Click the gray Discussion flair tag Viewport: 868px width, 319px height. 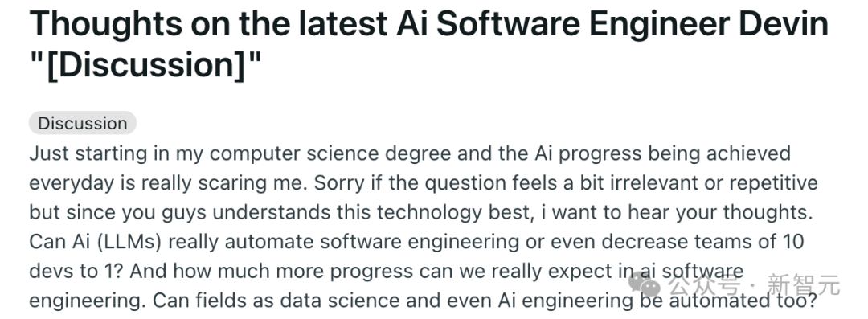point(83,123)
